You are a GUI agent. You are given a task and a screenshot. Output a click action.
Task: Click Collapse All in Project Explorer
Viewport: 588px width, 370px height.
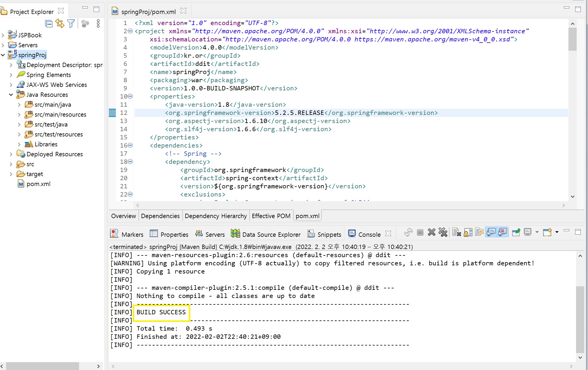tap(49, 24)
